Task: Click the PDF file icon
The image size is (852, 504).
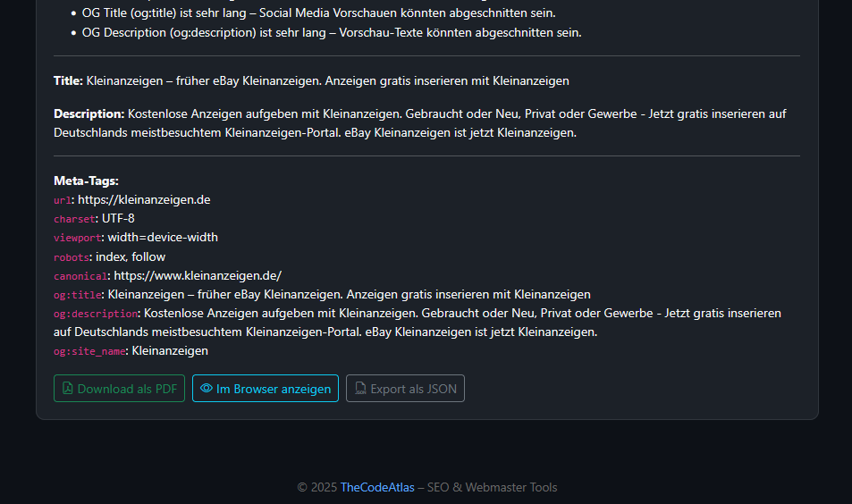Action: tap(67, 388)
